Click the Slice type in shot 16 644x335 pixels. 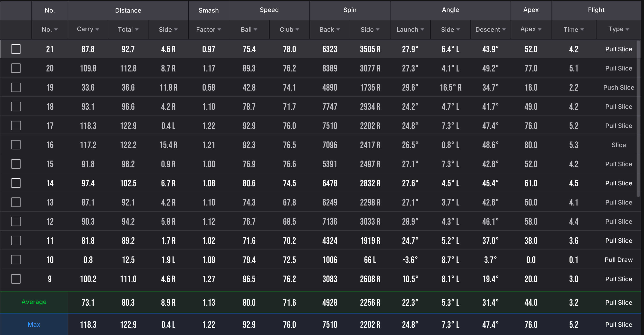click(x=619, y=145)
